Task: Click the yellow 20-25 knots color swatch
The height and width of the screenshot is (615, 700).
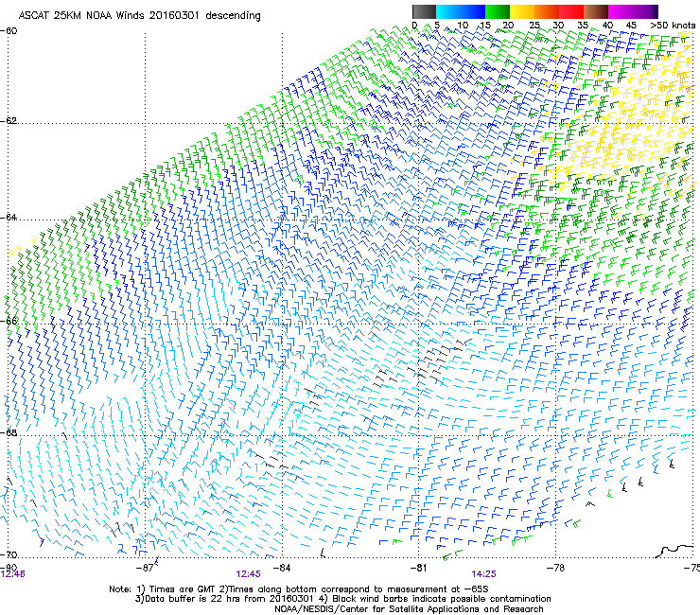Action: 522,11
